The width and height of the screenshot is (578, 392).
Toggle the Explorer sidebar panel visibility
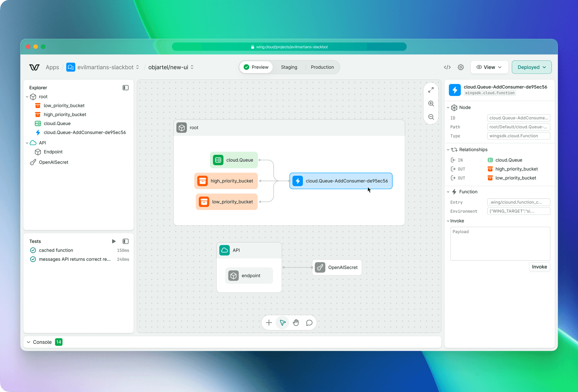pos(126,87)
